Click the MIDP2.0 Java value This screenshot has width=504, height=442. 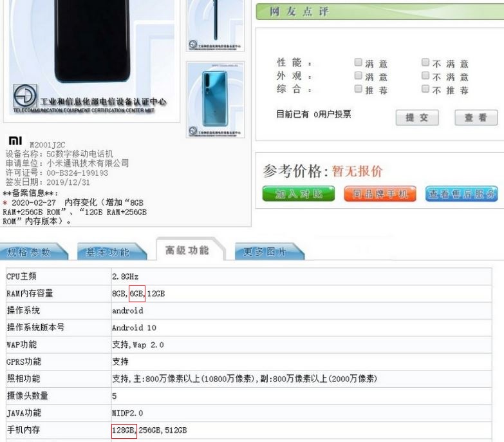[x=127, y=413]
